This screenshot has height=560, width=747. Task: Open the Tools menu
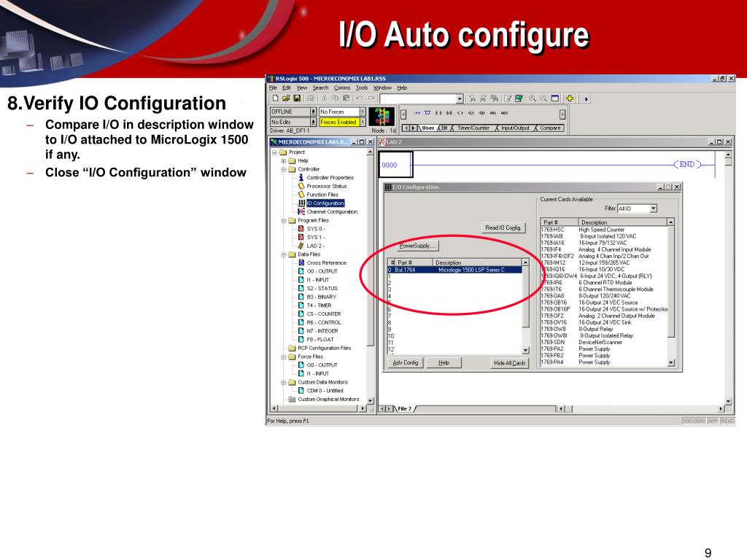click(x=362, y=87)
